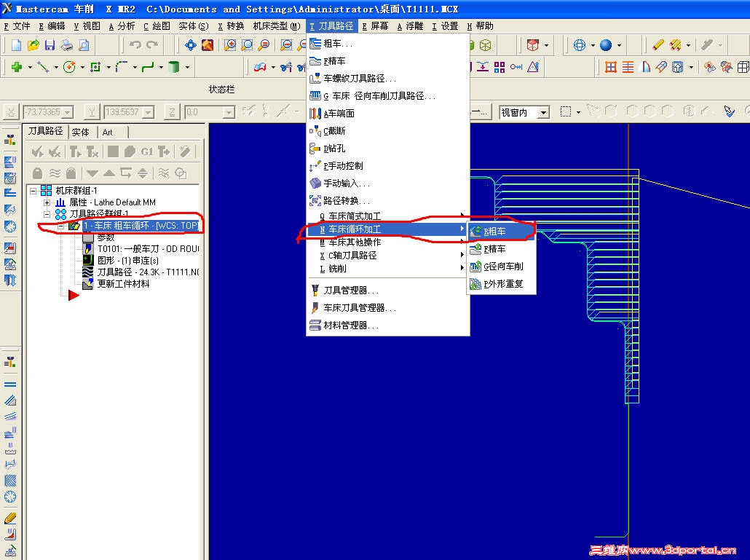Open the Y coordinate value dropdown
The image size is (750, 560).
tap(149, 112)
